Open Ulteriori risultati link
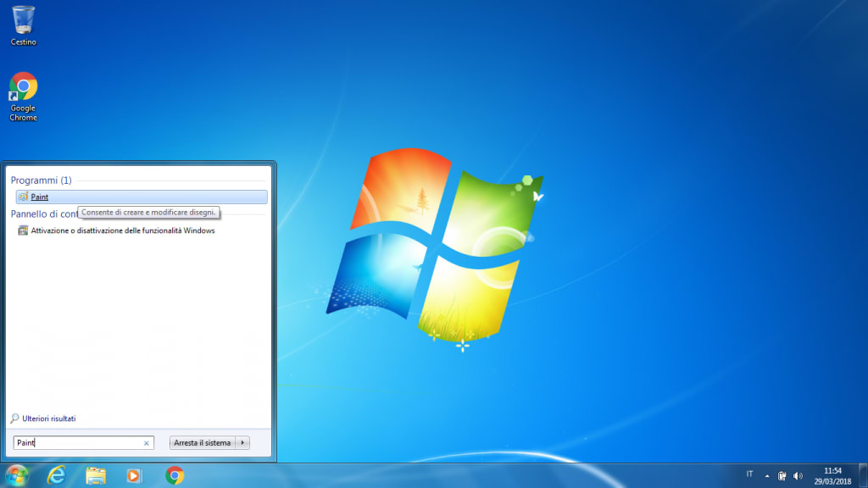The width and height of the screenshot is (868, 488). point(48,419)
